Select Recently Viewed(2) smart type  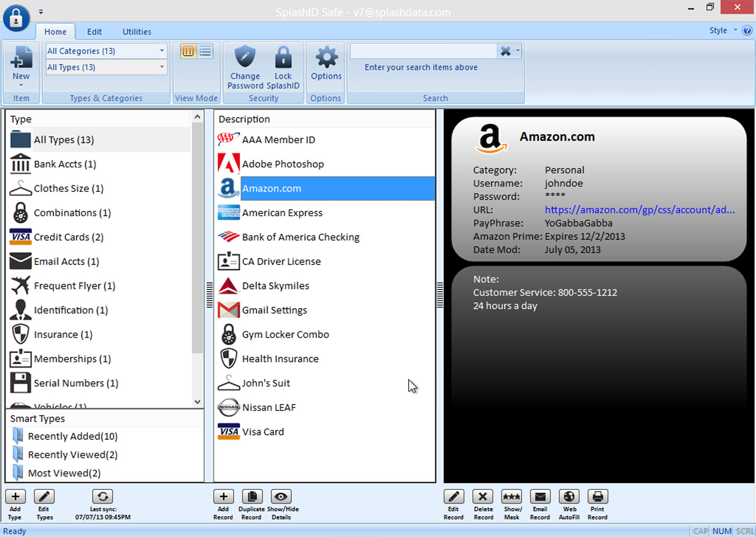[x=73, y=455]
